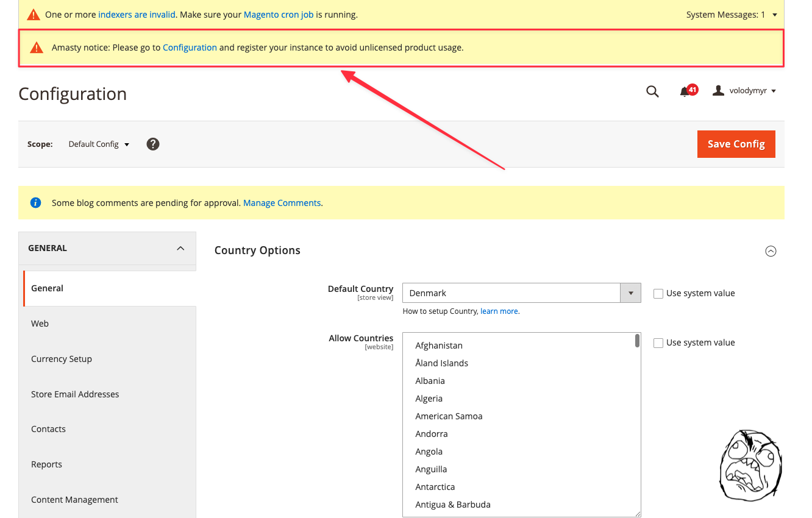Viewport: 812px width, 518px height.
Task: Select the Store Email Addresses tab
Action: (x=75, y=394)
